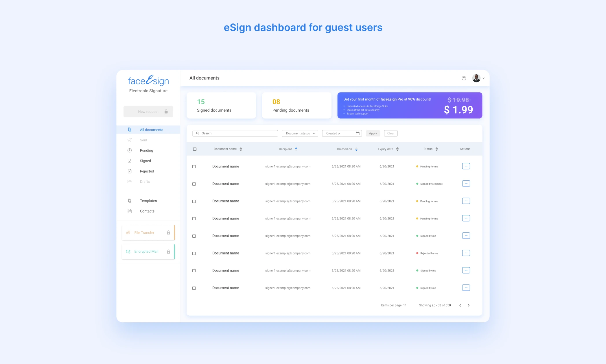606x364 pixels.
Task: Click the Encrypted Mail locked card
Action: (148, 252)
